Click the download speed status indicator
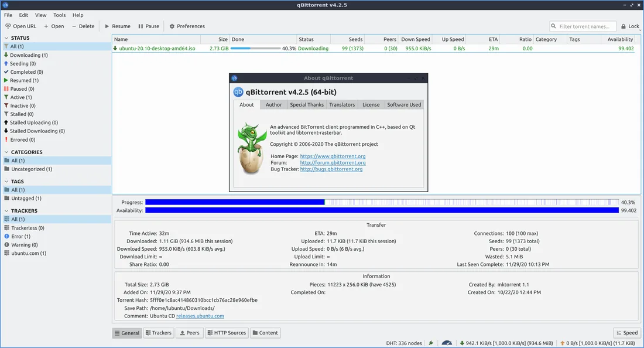The image size is (644, 348). [x=506, y=343]
